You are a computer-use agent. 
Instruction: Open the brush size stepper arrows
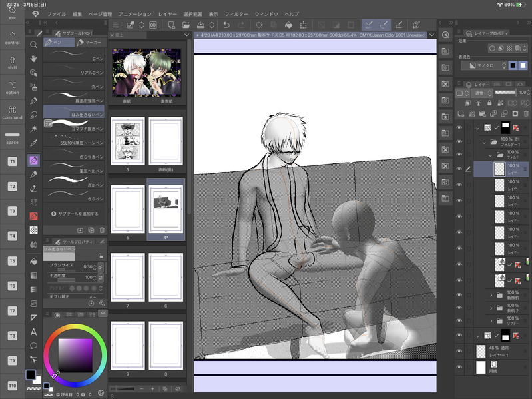(95, 267)
